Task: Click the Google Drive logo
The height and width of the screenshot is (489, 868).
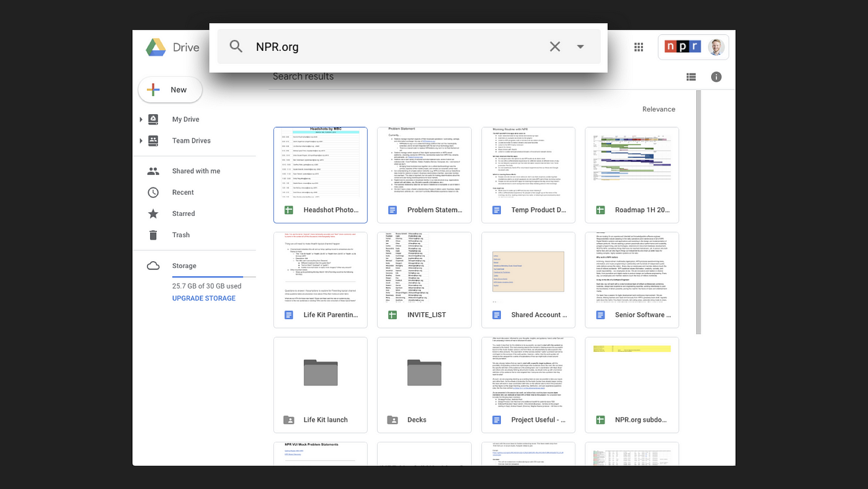Action: coord(155,47)
